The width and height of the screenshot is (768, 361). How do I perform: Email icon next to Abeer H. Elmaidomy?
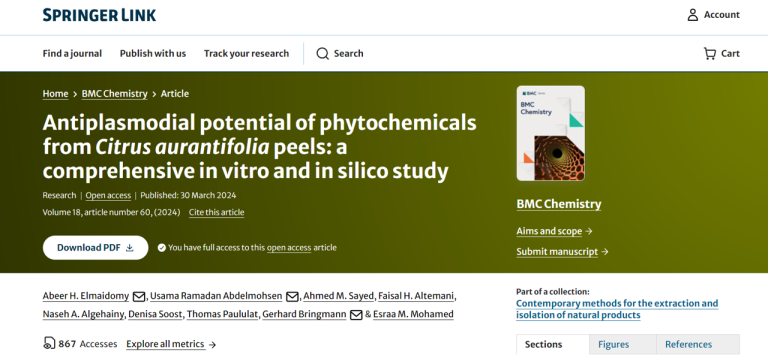139,296
